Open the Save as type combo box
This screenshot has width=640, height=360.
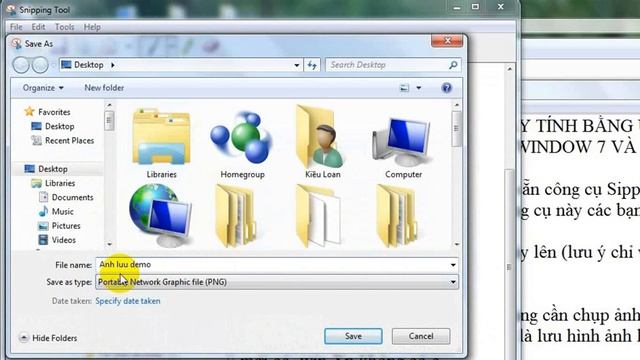(277, 282)
